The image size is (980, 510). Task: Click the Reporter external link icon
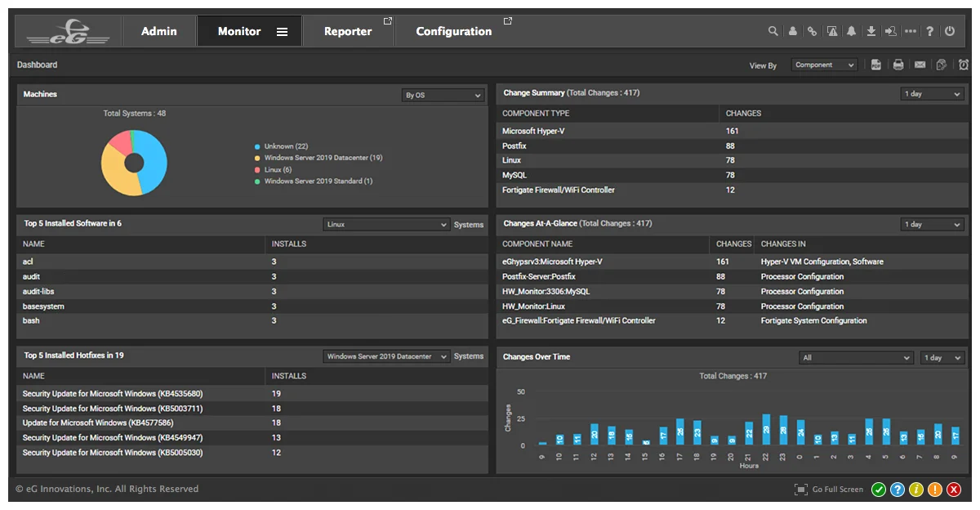tap(388, 21)
